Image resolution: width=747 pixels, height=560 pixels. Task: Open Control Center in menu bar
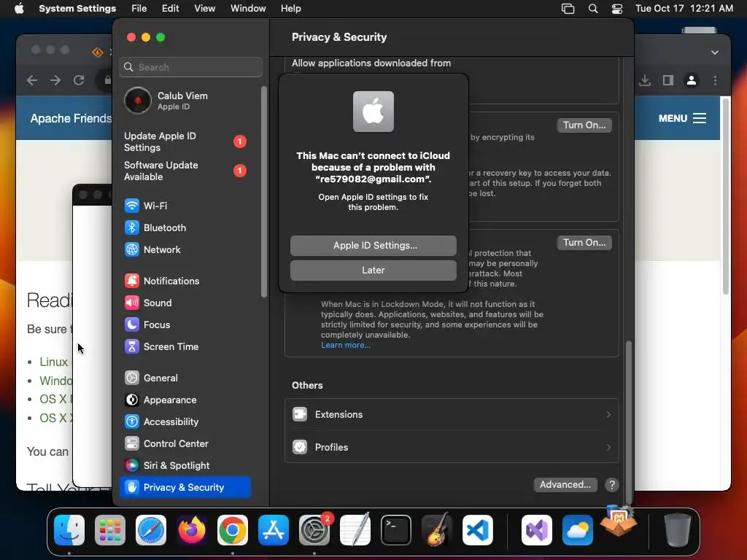[617, 9]
